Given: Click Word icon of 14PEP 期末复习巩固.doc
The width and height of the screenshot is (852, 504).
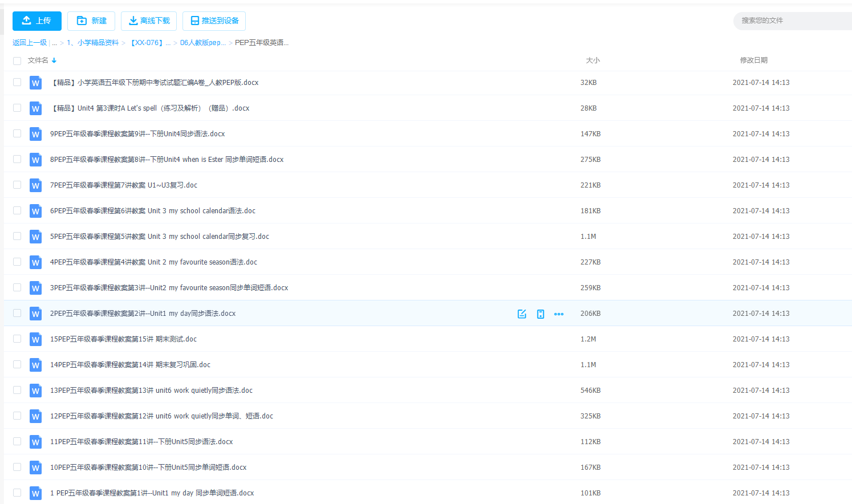Looking at the screenshot, I should point(35,365).
